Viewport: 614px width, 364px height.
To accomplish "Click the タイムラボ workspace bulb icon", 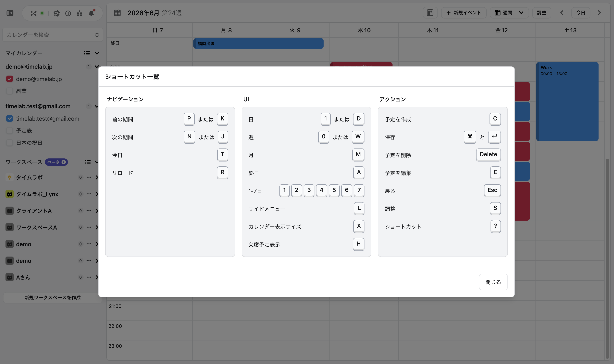I will [x=10, y=177].
